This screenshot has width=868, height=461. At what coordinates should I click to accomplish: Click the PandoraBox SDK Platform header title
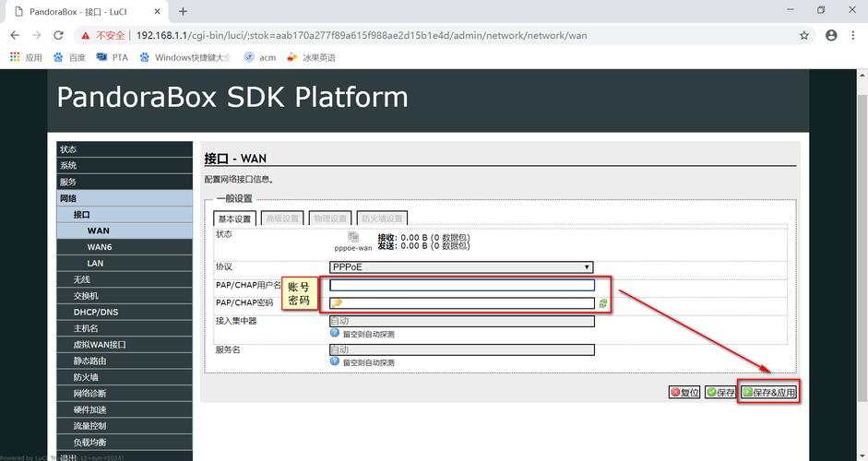pyautogui.click(x=232, y=98)
